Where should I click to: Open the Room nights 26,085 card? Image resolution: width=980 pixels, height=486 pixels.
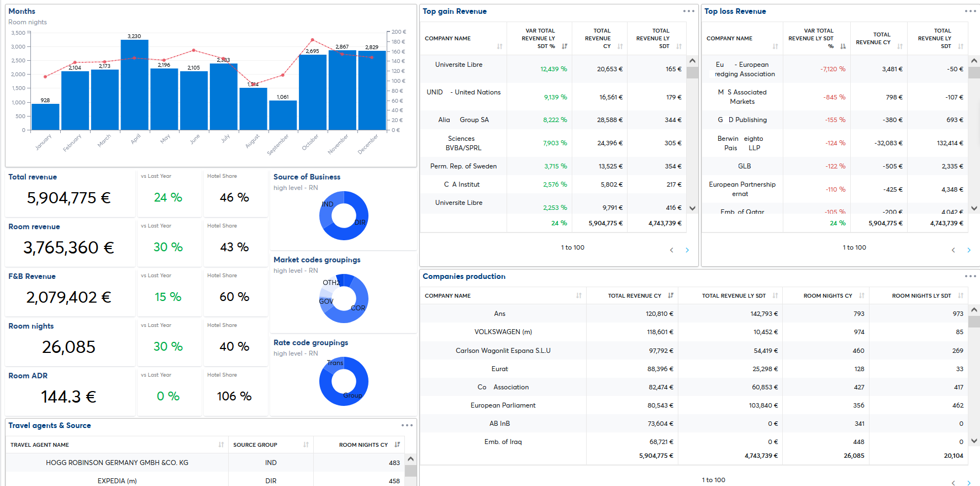(x=70, y=342)
